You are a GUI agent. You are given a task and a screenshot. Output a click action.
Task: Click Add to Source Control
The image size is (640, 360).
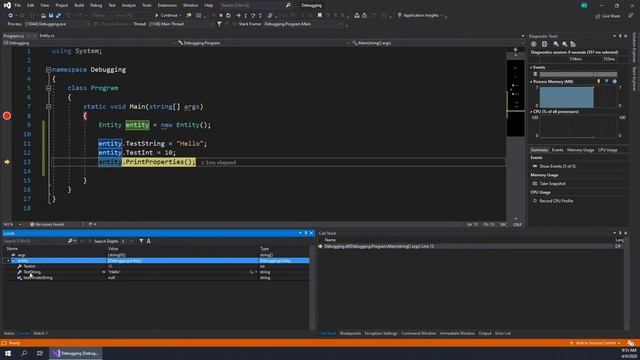coord(597,343)
